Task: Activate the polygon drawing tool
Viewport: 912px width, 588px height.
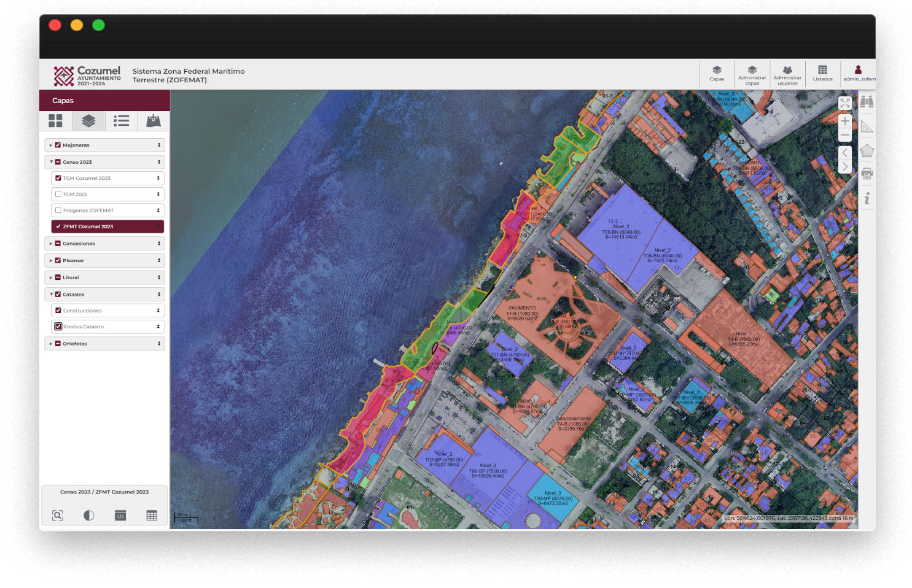Action: (x=867, y=150)
